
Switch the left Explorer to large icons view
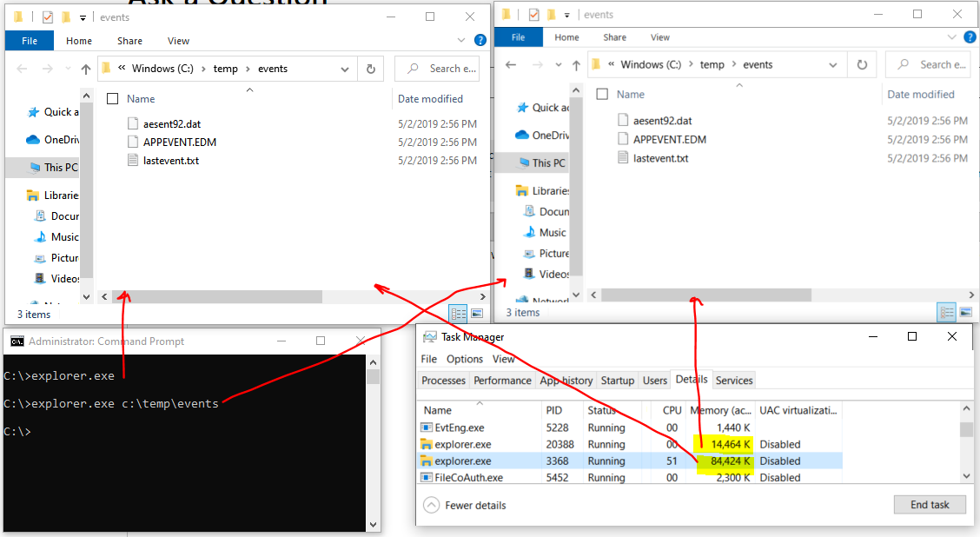(x=477, y=313)
